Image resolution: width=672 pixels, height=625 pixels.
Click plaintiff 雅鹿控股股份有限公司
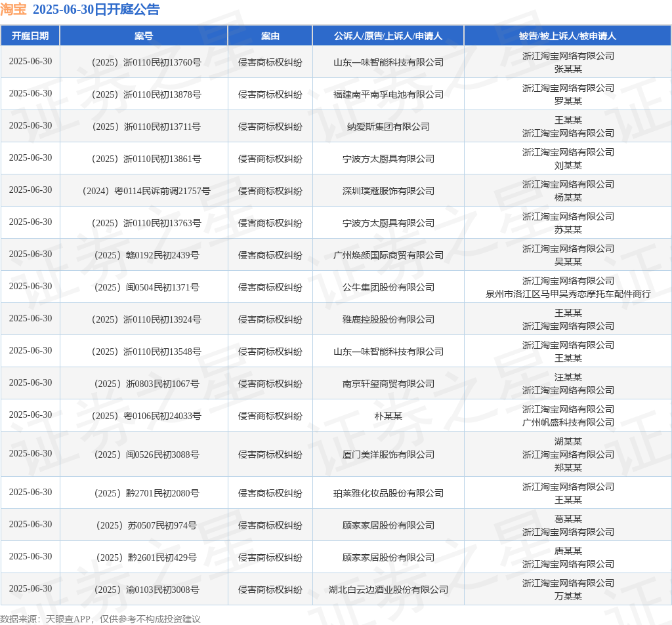388,319
